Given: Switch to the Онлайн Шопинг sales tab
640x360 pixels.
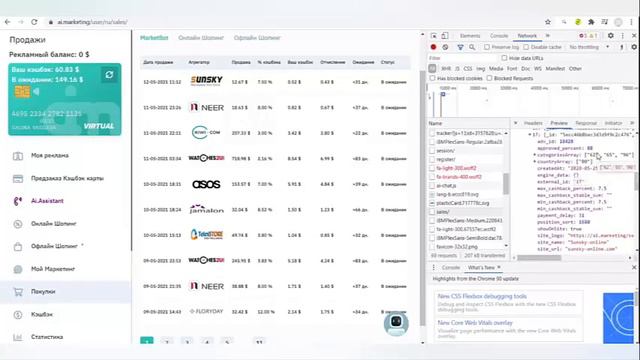Looking at the screenshot, I should [x=201, y=38].
